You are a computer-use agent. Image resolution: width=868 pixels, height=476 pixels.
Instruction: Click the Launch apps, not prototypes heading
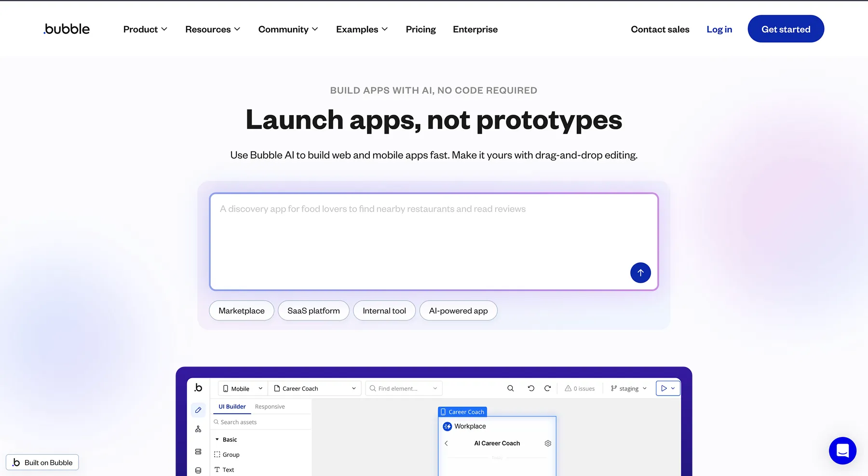434,120
